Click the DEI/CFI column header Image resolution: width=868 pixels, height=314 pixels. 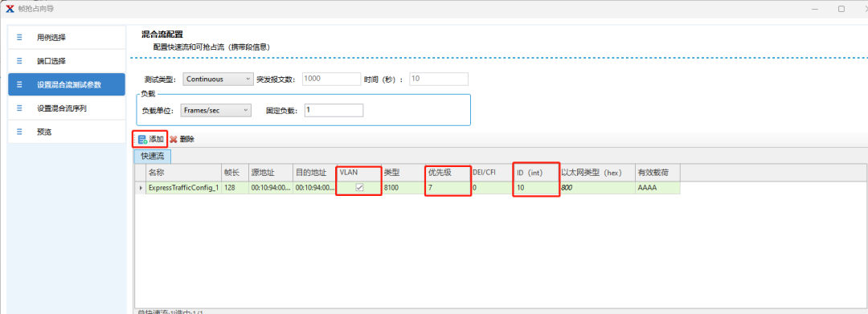492,173
